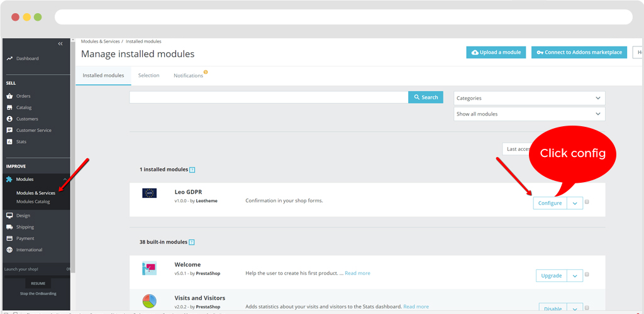Open notifications badge on Notifications tab
The height and width of the screenshot is (314, 644).
tap(206, 72)
